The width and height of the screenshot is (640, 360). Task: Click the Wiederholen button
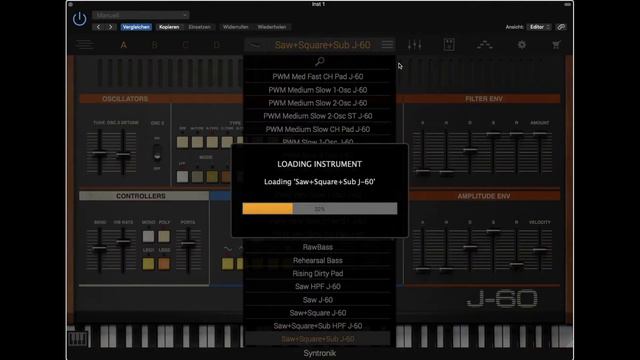(272, 27)
